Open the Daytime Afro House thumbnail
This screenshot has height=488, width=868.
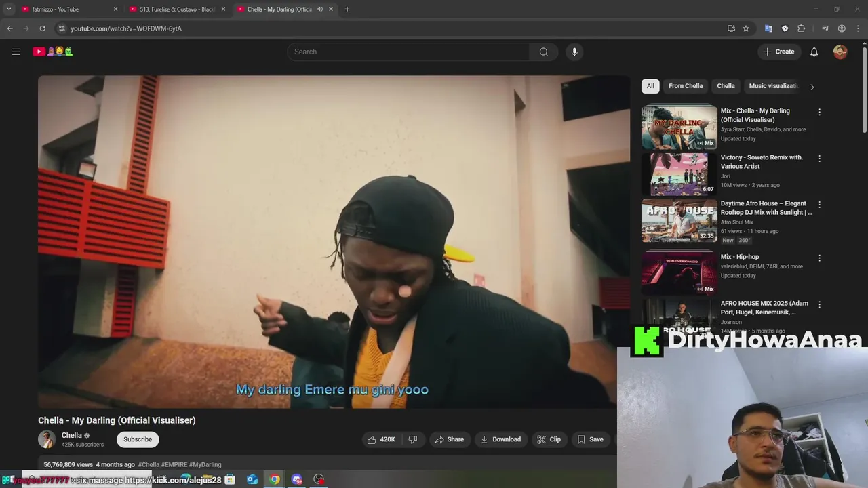(679, 220)
